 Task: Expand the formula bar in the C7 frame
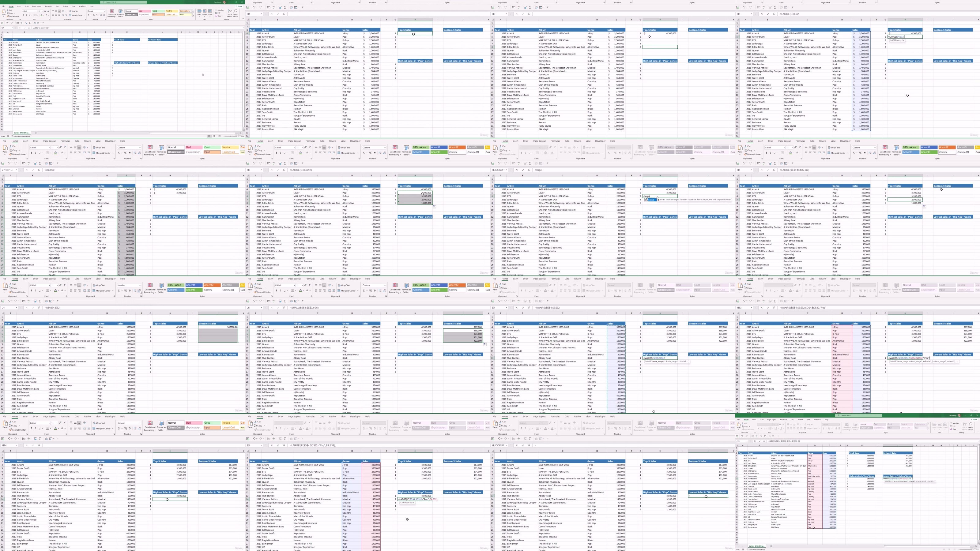[x=243, y=28]
